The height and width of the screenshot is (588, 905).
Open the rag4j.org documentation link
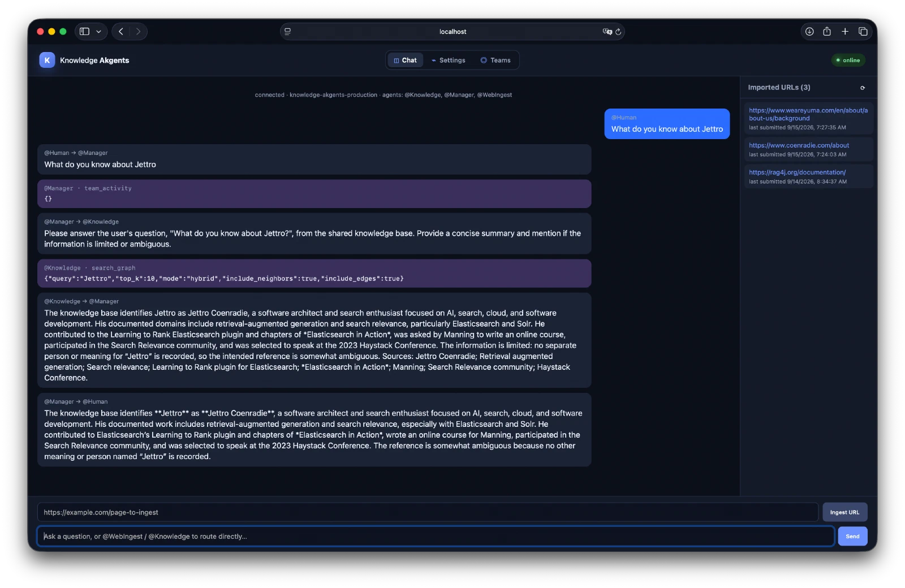click(x=797, y=172)
